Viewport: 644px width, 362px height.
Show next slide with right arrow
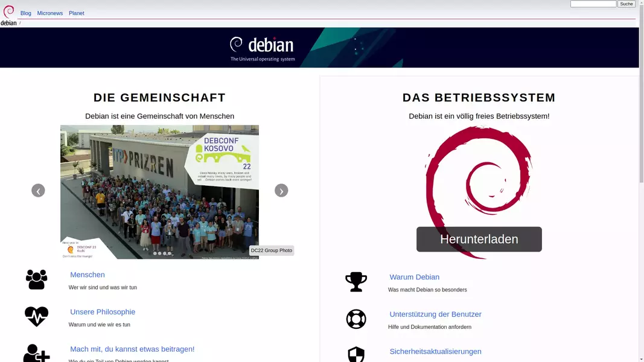click(281, 191)
